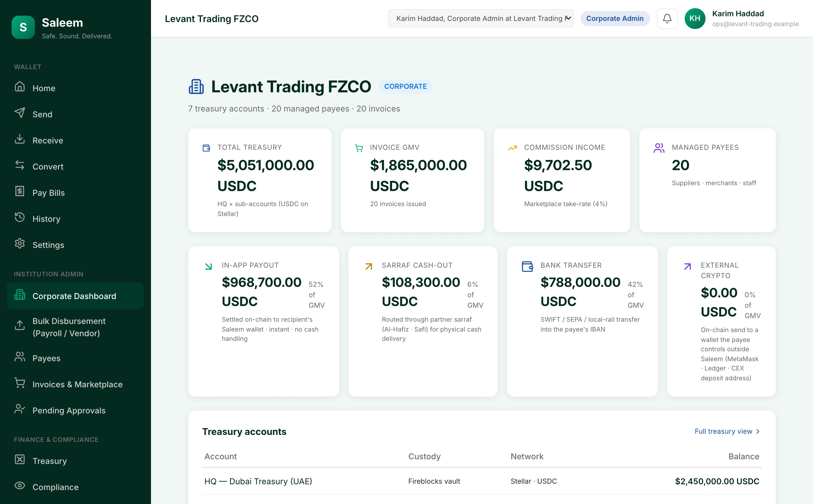Click the Home house icon
The height and width of the screenshot is (504, 813).
coord(20,87)
